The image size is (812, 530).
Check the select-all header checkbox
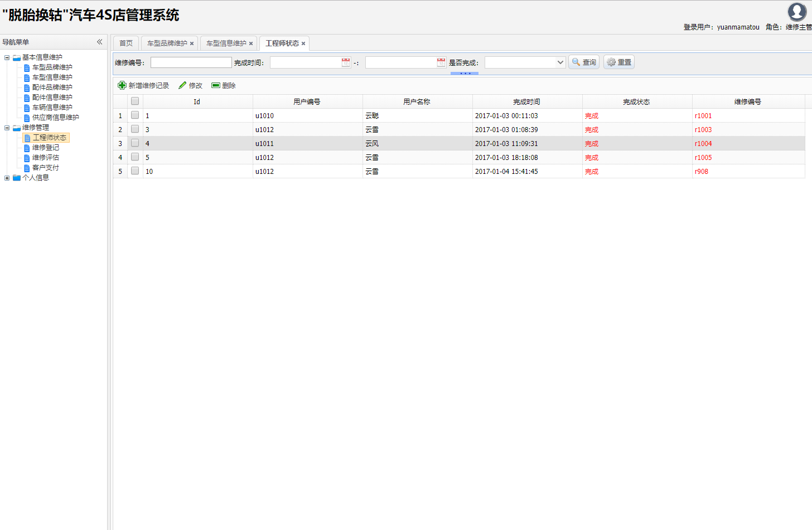pos(135,101)
